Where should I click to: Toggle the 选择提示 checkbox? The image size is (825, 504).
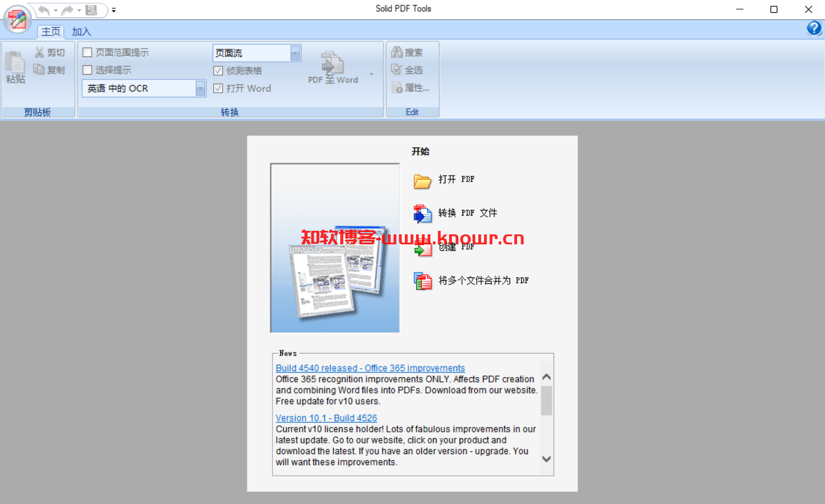pyautogui.click(x=88, y=70)
